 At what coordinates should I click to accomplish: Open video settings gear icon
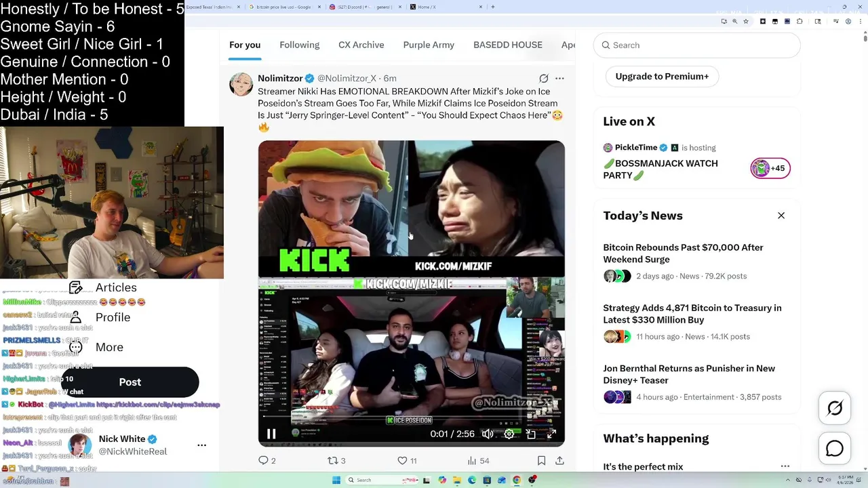click(509, 434)
